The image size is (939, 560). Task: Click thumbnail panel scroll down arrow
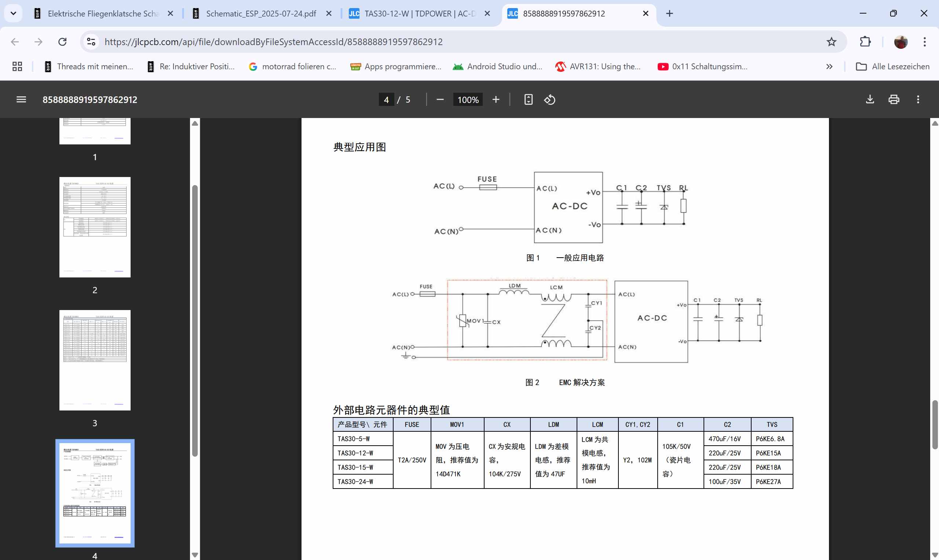[x=195, y=555]
